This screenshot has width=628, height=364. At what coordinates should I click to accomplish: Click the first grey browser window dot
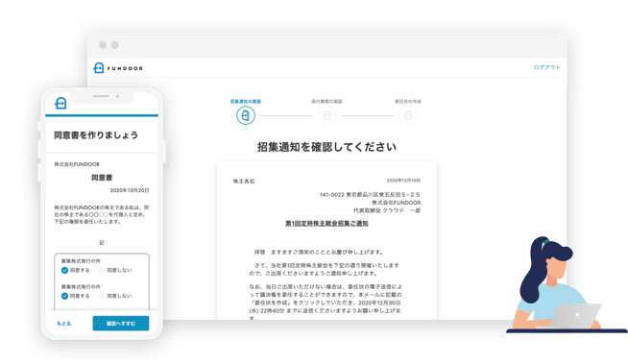coord(103,45)
